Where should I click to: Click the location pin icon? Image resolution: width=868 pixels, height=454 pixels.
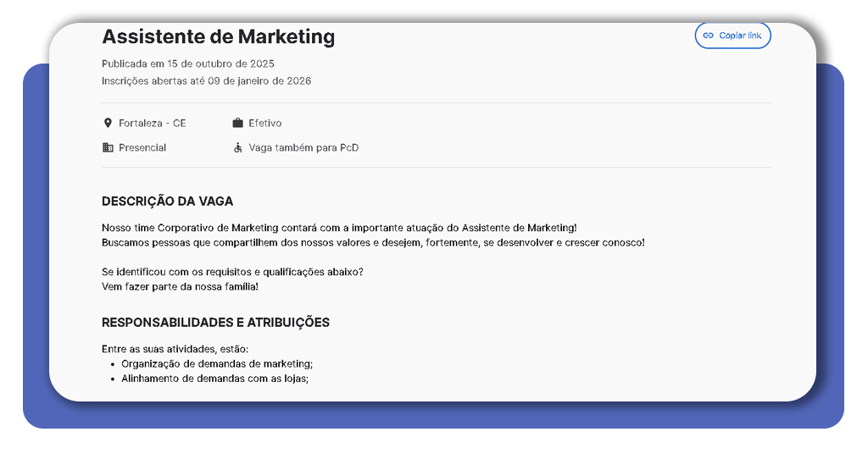108,123
